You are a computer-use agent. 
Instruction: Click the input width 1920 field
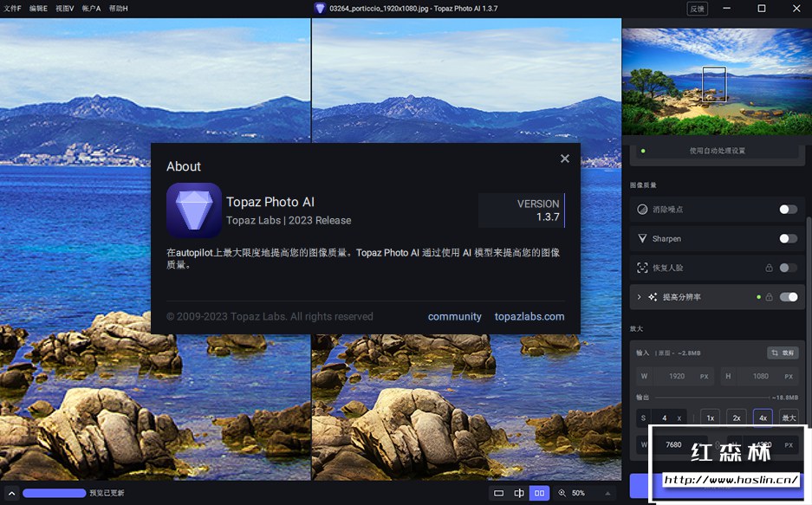[676, 376]
